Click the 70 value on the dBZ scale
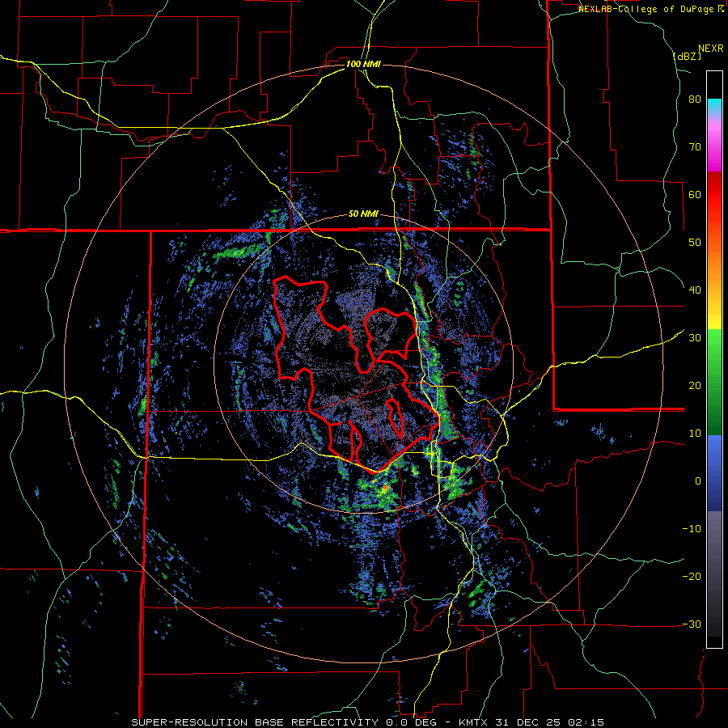Image resolution: width=728 pixels, height=728 pixels. (x=695, y=147)
